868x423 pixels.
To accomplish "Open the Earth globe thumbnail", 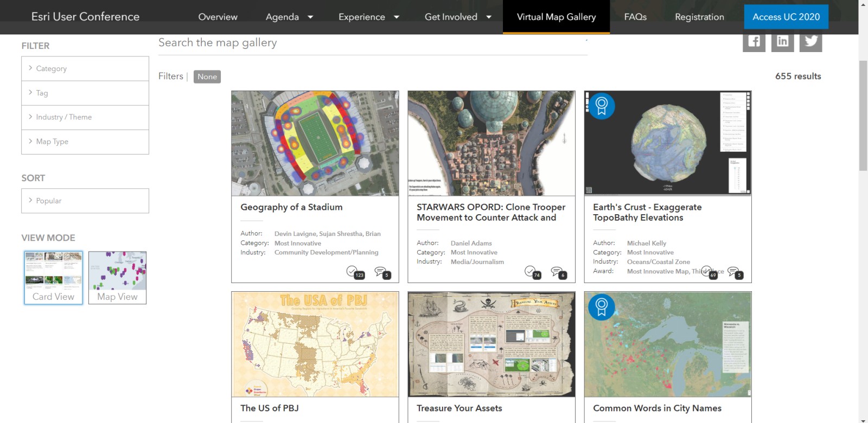I will pos(668,143).
